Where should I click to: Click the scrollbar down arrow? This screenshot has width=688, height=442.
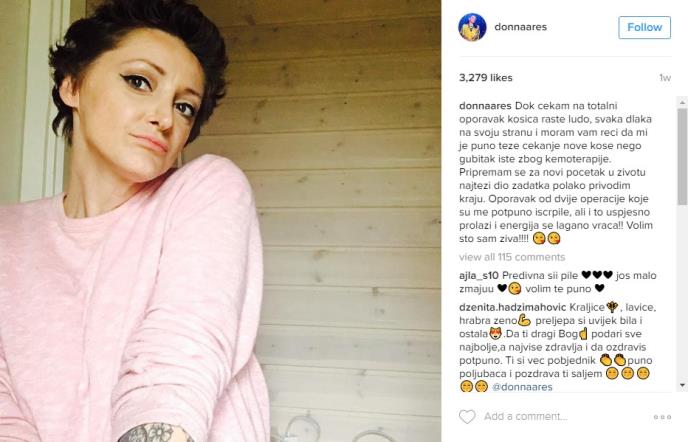[682, 385]
